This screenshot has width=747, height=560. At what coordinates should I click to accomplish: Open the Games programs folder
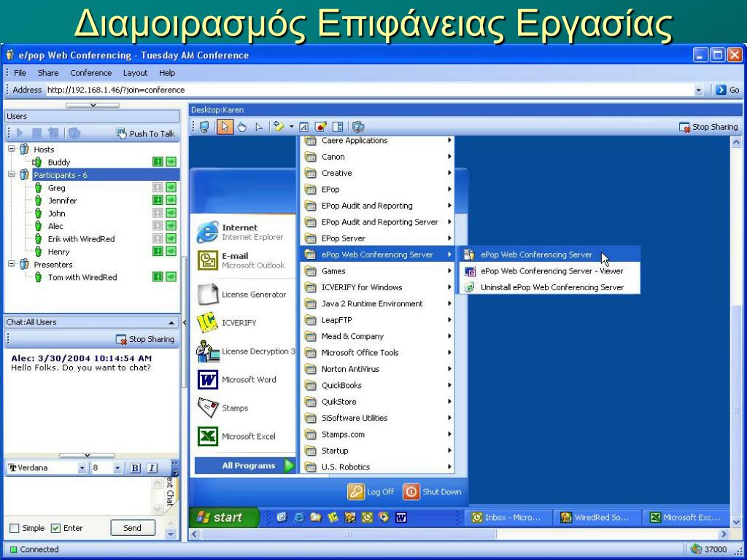(377, 271)
